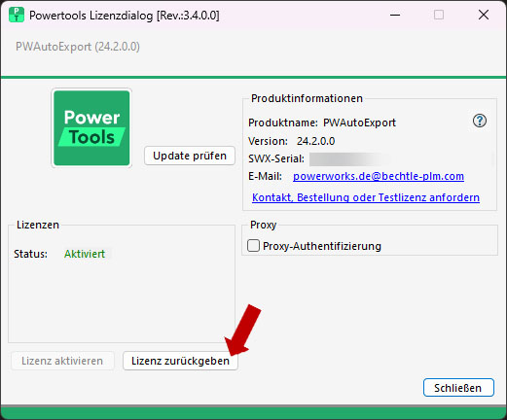Click the blue help question mark icon

point(479,121)
